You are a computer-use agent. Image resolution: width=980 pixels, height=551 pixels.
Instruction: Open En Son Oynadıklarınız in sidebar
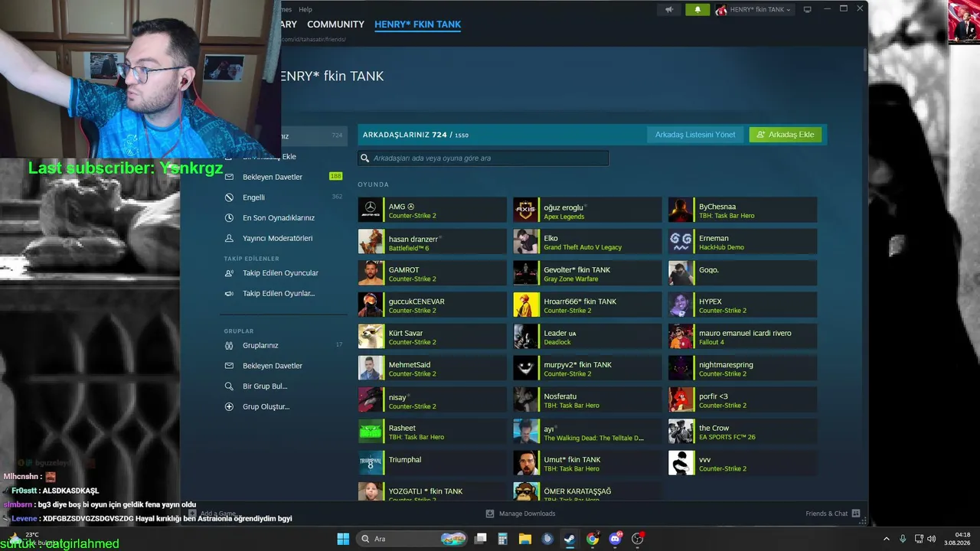279,218
